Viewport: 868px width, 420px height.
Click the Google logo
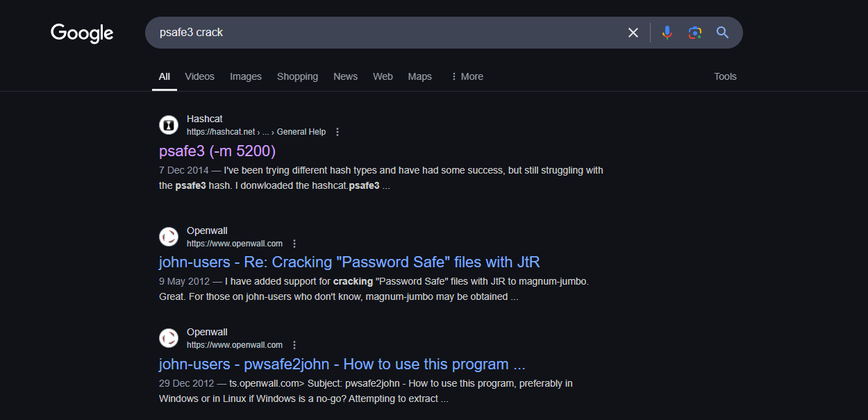click(x=82, y=33)
